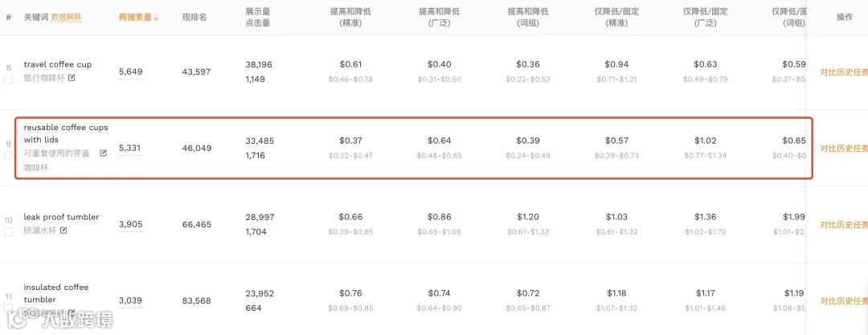Click 对比历史任务 in insulated coffee tumbler row
The image size is (868, 335).
(x=843, y=301)
